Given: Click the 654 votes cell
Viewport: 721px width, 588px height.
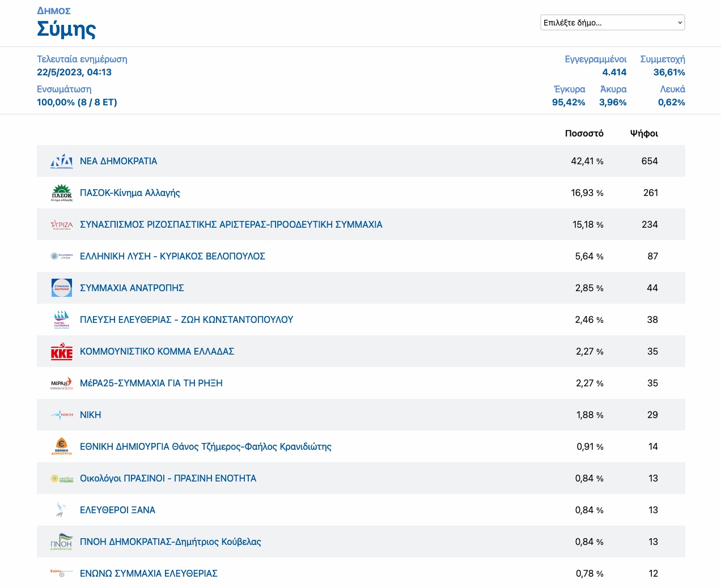Looking at the screenshot, I should click(650, 161).
